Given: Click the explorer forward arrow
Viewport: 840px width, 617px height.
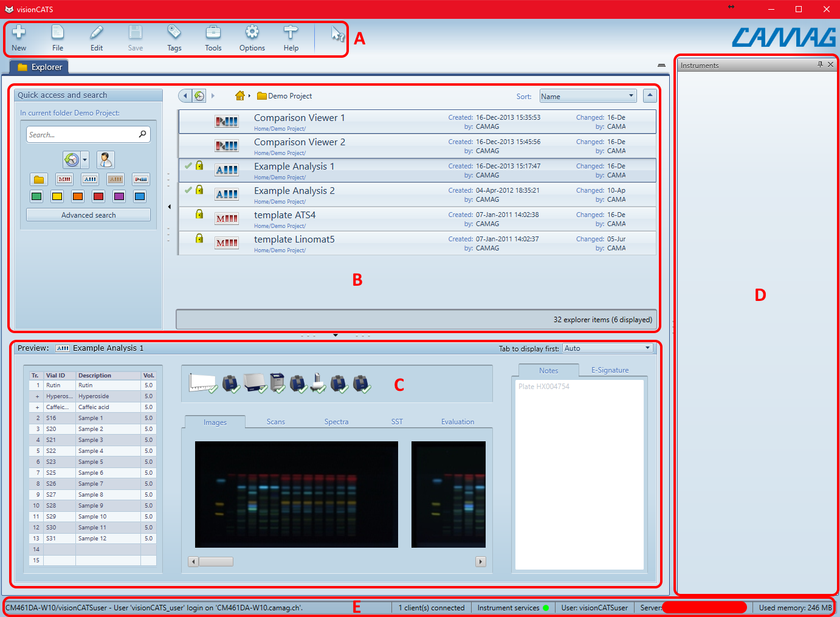Looking at the screenshot, I should coord(213,96).
